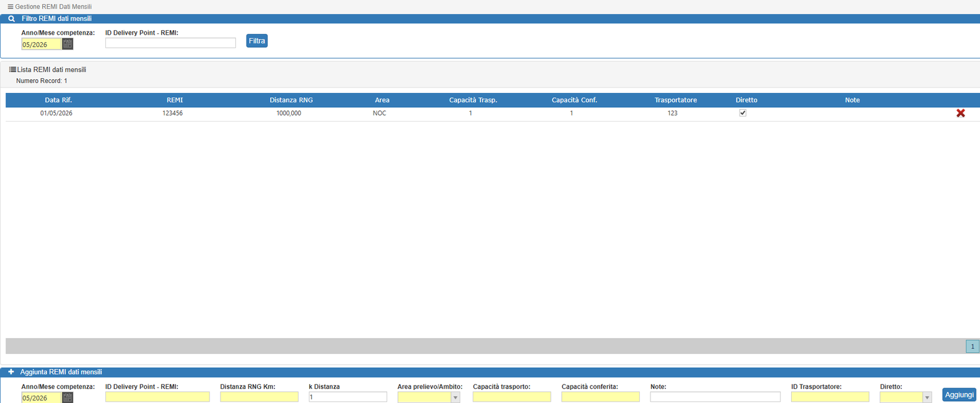Open the calendar picker in the Aggiunta section

(68, 397)
